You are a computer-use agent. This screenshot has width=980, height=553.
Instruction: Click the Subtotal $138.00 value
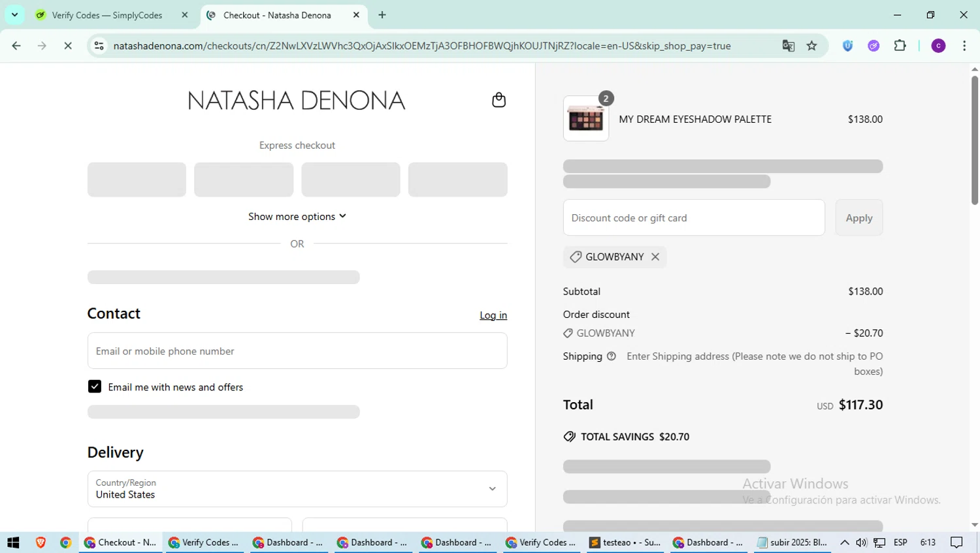point(866,291)
